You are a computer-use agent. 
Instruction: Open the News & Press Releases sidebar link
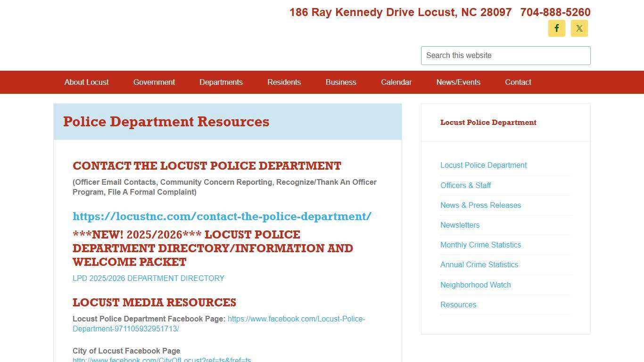[x=480, y=205]
